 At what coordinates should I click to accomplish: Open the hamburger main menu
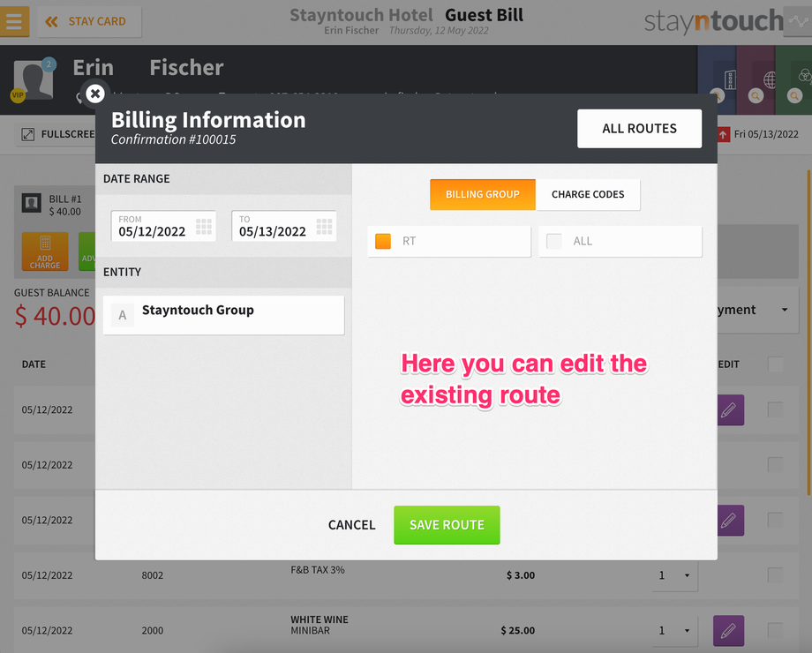point(14,21)
